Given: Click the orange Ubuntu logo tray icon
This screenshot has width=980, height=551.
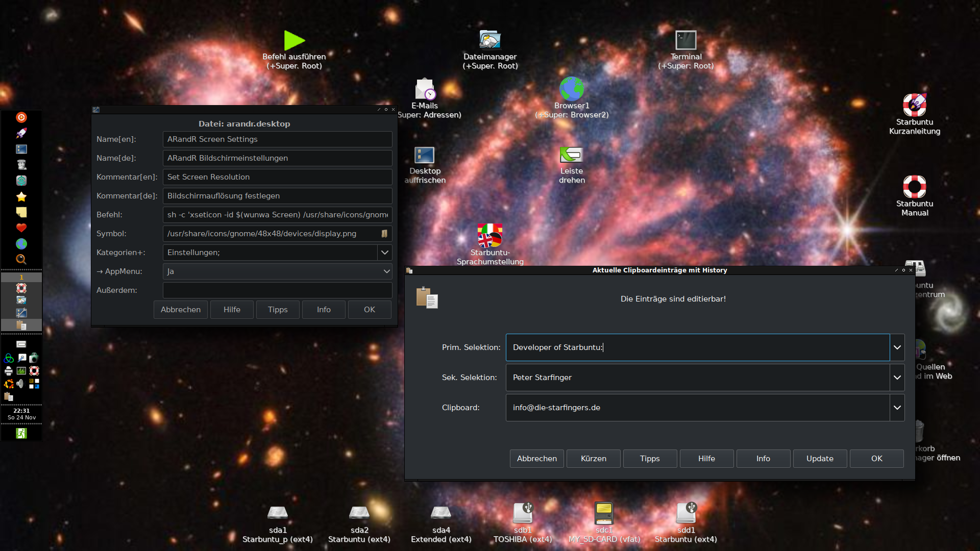Looking at the screenshot, I should point(9,384).
